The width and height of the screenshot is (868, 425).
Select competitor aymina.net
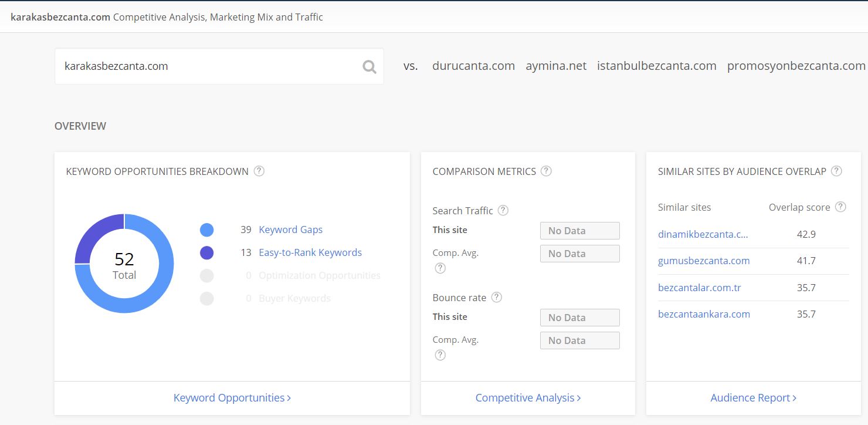click(556, 66)
